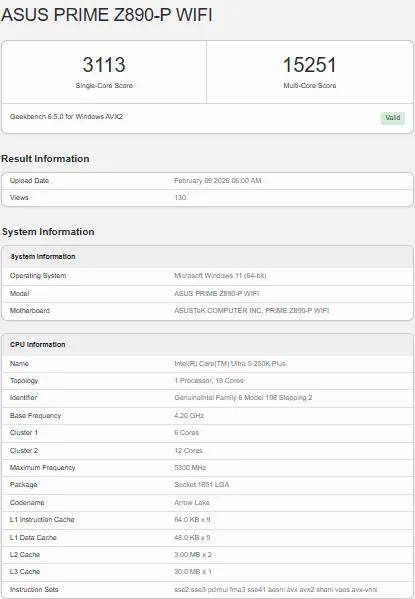
Task: Click the 4.20 GHz value
Action: (189, 415)
